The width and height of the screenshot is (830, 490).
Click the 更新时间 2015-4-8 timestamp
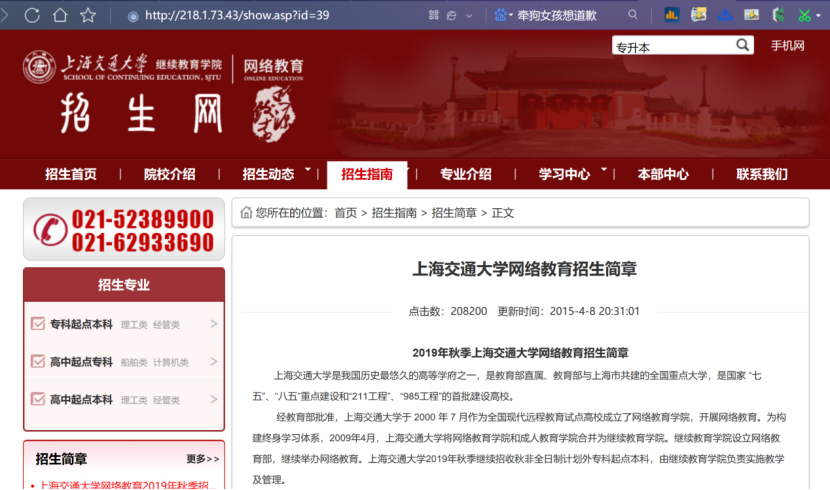569,311
